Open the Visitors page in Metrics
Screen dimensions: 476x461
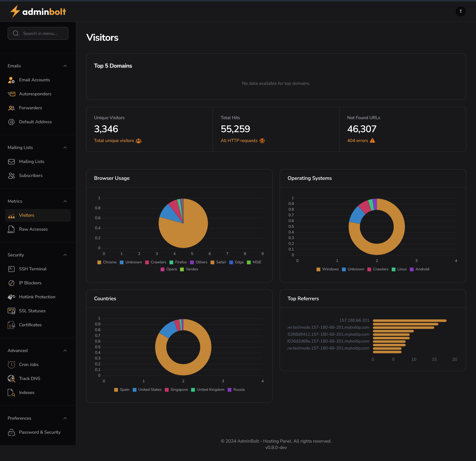(27, 215)
